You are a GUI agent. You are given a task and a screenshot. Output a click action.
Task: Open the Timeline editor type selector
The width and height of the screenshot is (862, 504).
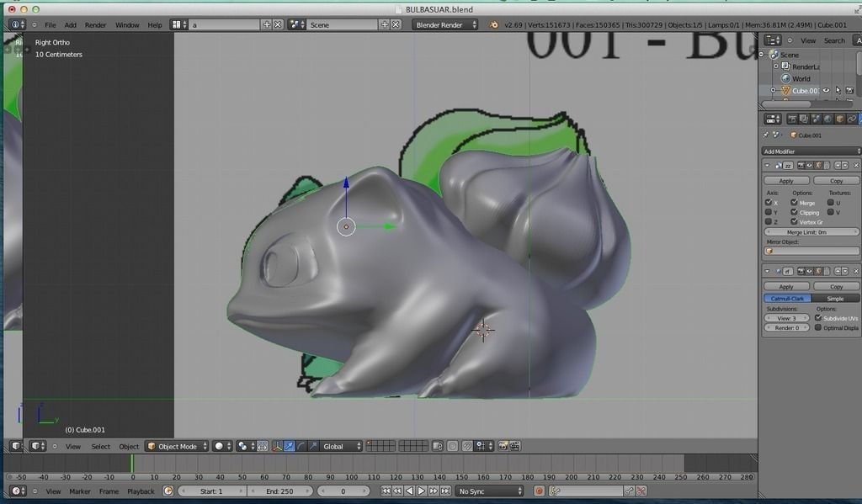click(18, 491)
